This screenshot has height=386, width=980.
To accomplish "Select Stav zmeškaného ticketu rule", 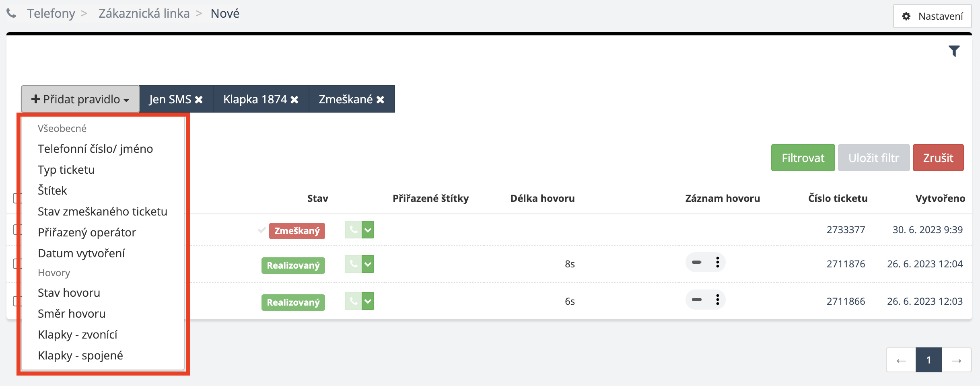I will 103,211.
